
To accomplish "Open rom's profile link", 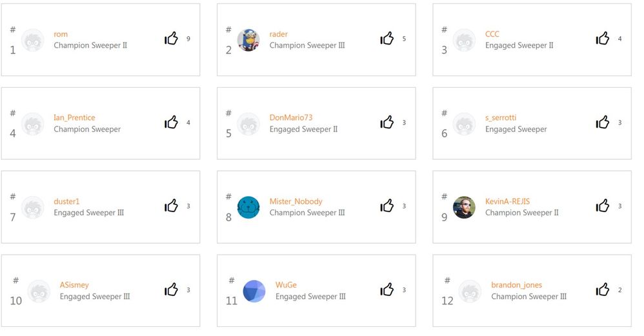I will coord(61,34).
